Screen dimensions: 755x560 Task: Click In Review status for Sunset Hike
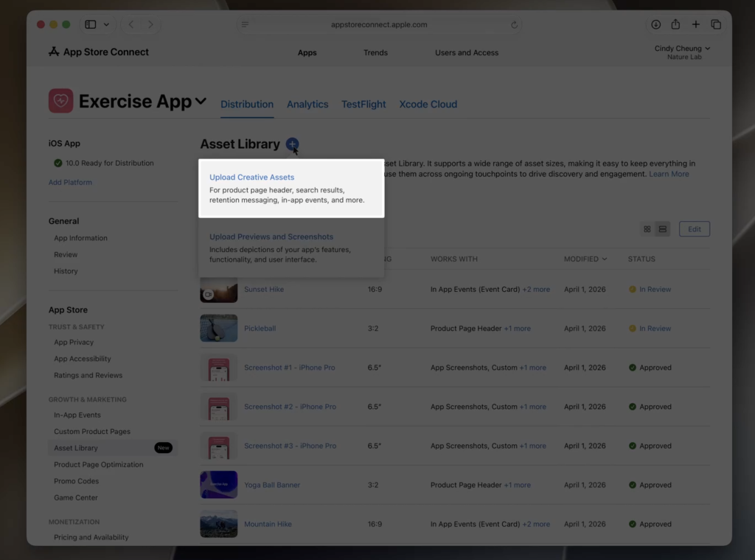tap(650, 289)
